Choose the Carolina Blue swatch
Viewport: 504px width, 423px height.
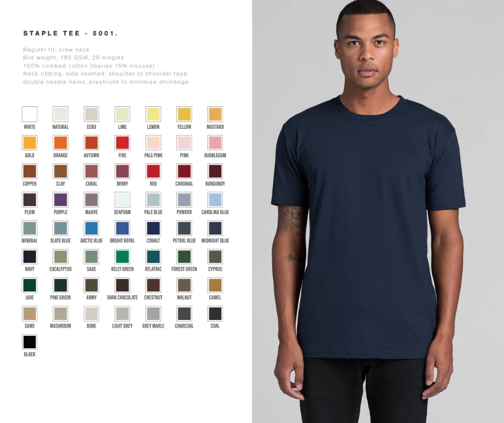[x=215, y=200]
